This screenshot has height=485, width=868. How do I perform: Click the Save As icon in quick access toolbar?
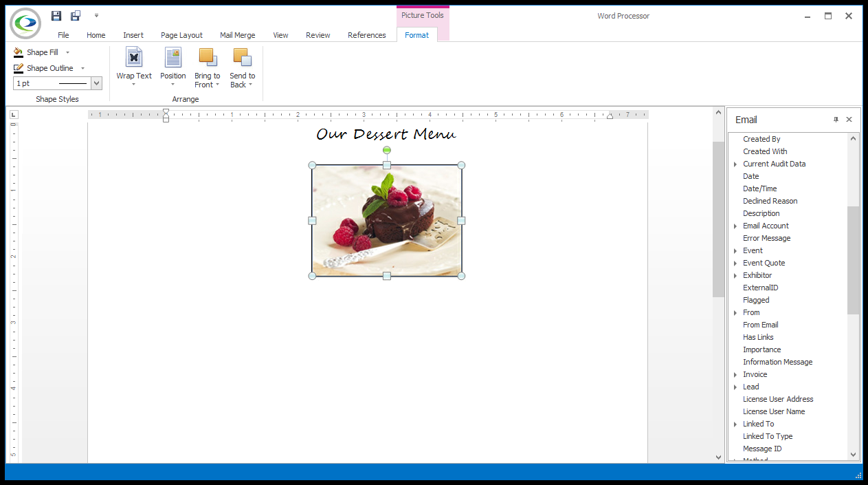(76, 15)
